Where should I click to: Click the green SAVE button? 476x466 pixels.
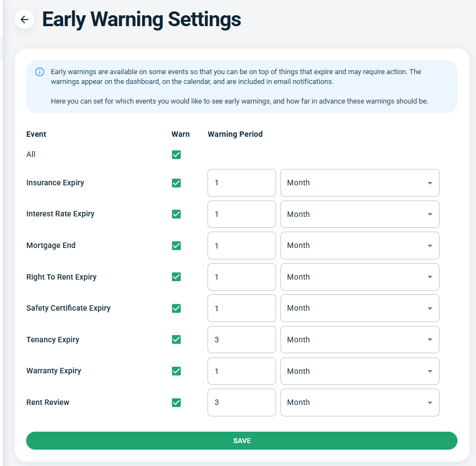(x=242, y=440)
